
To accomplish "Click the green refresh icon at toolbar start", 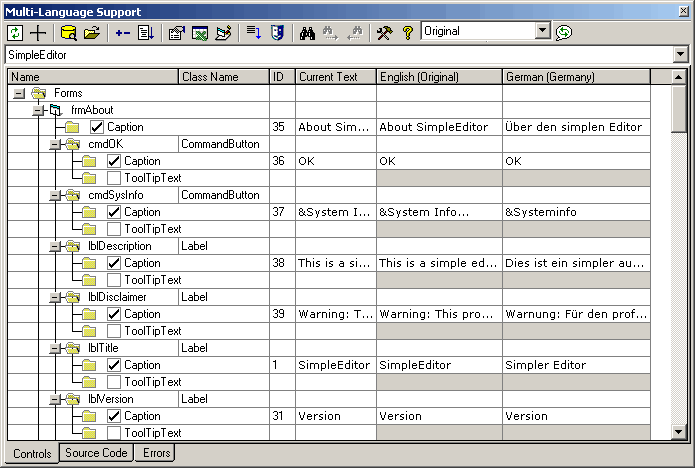I will [16, 32].
